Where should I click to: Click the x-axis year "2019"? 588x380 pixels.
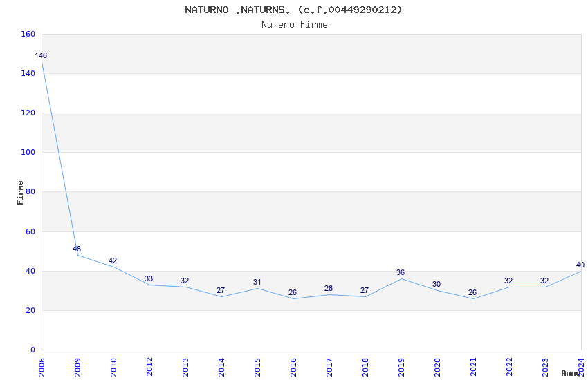(x=401, y=367)
